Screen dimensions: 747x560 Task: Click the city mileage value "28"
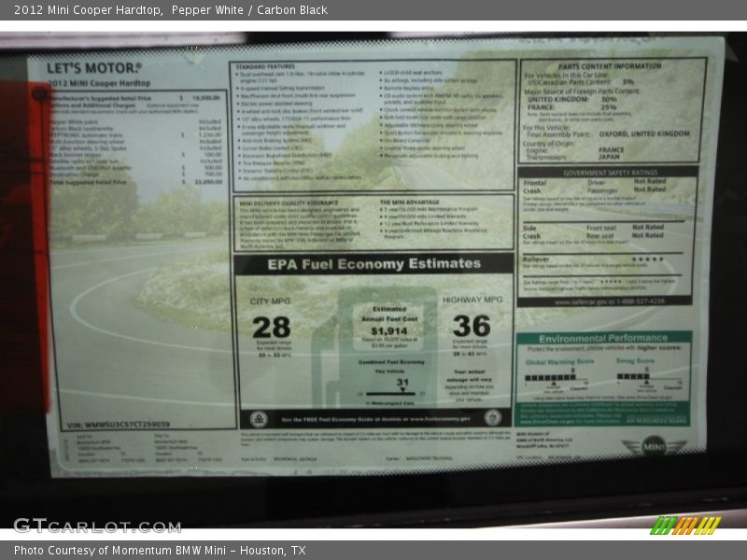271,328
